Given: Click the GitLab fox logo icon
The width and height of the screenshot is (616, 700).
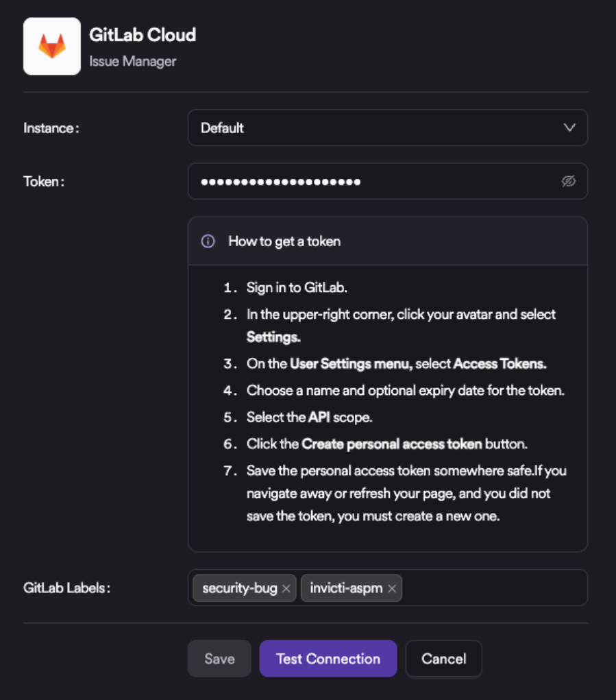Looking at the screenshot, I should 52,46.
